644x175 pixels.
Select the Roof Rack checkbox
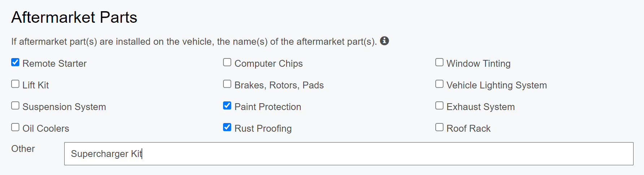pyautogui.click(x=439, y=127)
